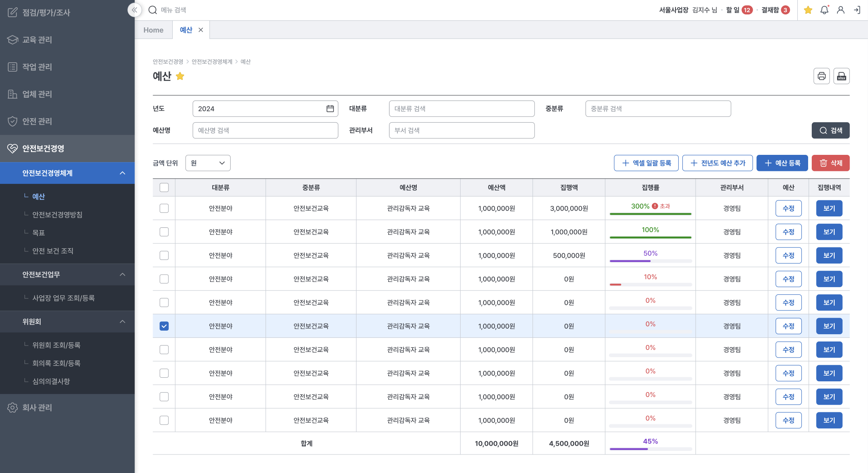Open 안전보건경영방침 in the sidebar
The width and height of the screenshot is (868, 473).
[x=57, y=214]
